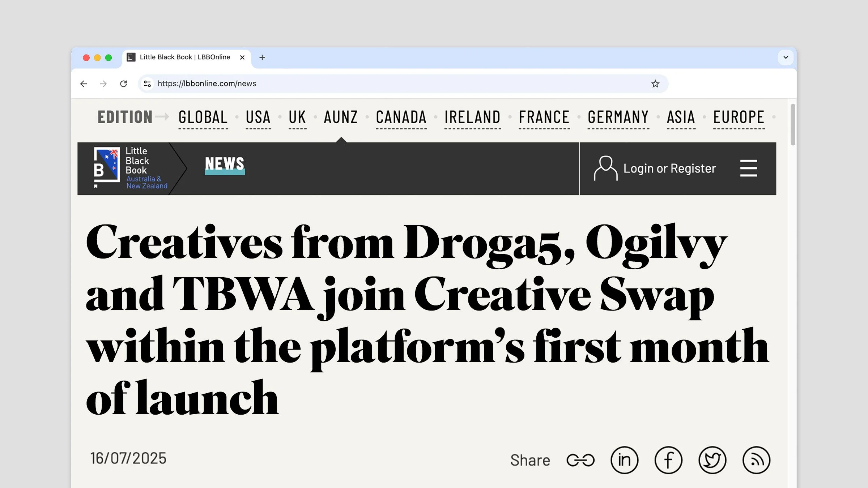
Task: Switch to the GLOBAL edition
Action: coord(203,117)
